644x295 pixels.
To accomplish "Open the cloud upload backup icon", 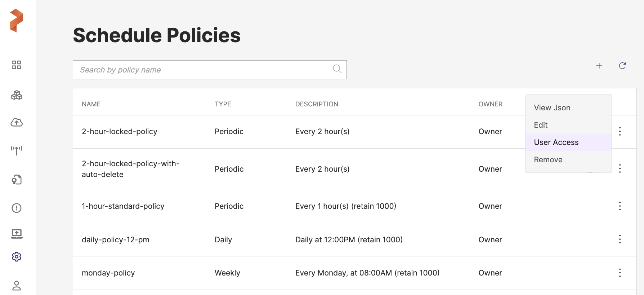I will point(17,123).
